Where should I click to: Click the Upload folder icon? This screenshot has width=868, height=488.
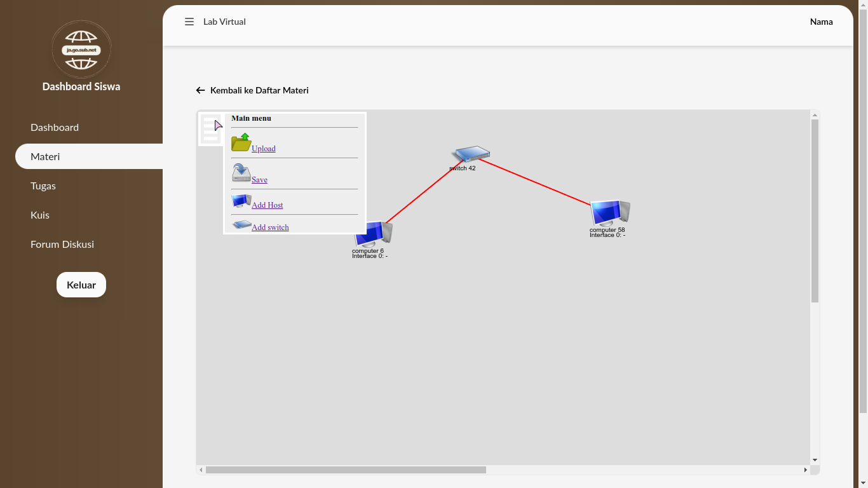point(241,142)
